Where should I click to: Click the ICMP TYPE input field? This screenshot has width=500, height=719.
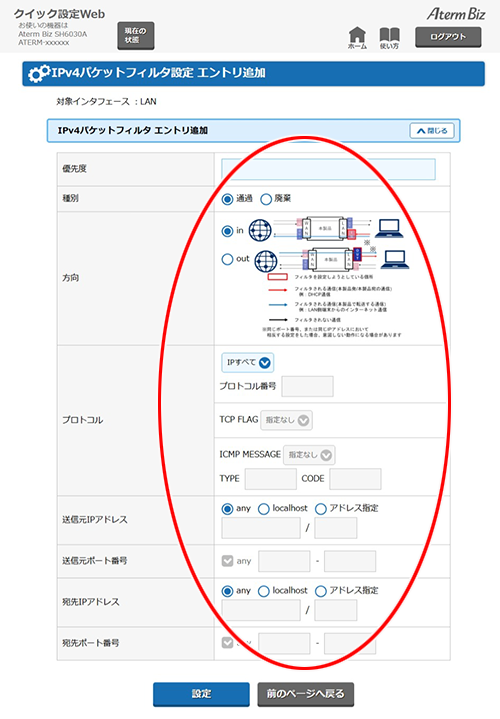point(271,479)
